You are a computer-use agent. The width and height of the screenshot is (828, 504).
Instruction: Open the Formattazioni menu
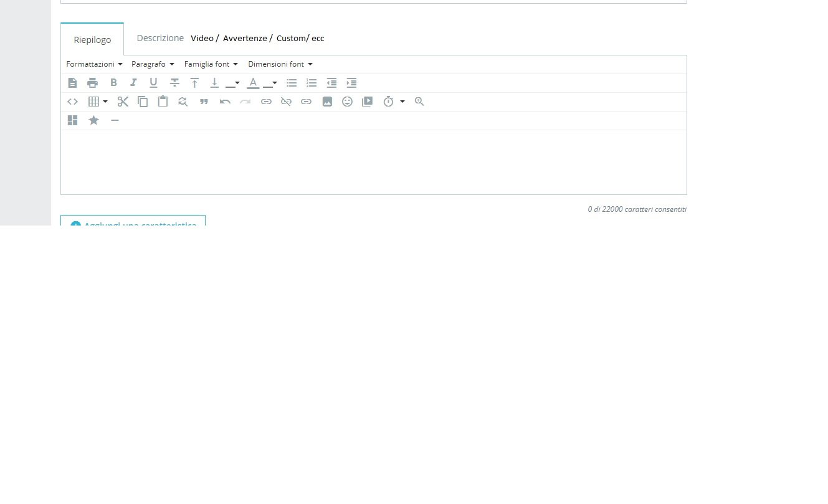point(94,64)
